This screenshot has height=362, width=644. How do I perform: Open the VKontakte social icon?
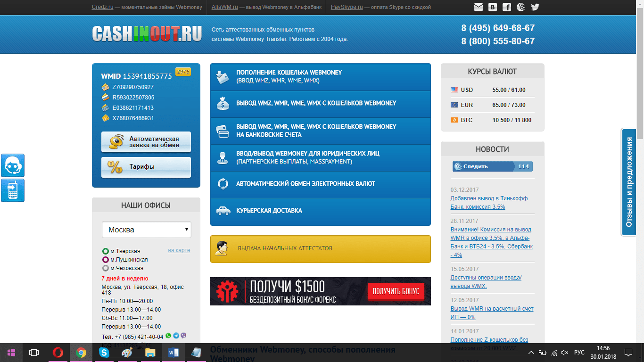(x=493, y=7)
